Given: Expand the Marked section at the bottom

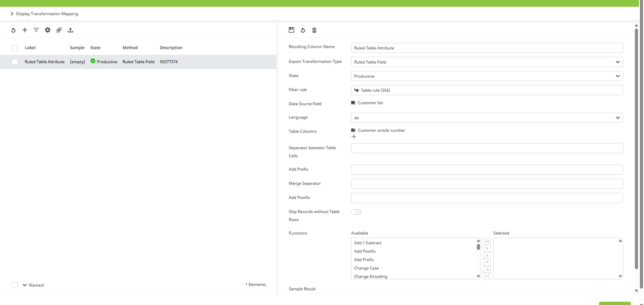Looking at the screenshot, I should click(x=24, y=285).
